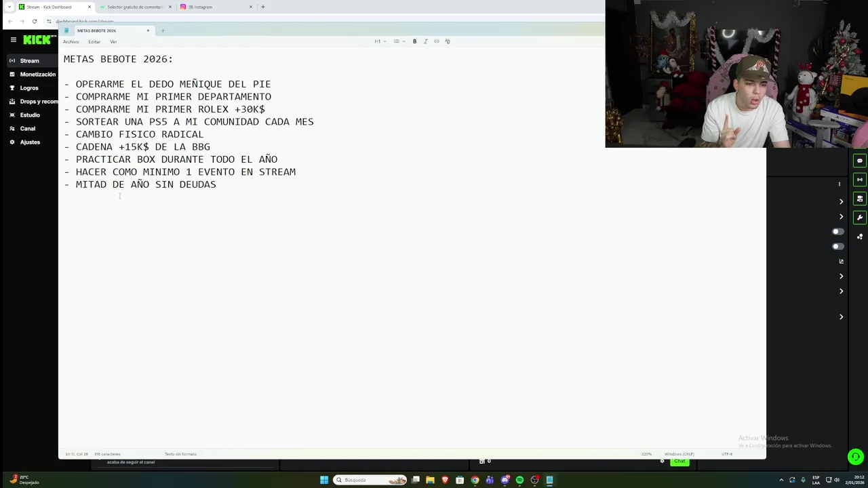
Task: Open Discord from the taskbar
Action: tap(505, 480)
